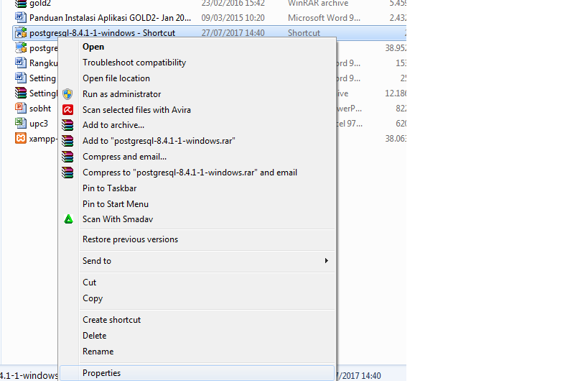Select the sobht file name
This screenshot has width=588, height=381.
(x=40, y=109)
